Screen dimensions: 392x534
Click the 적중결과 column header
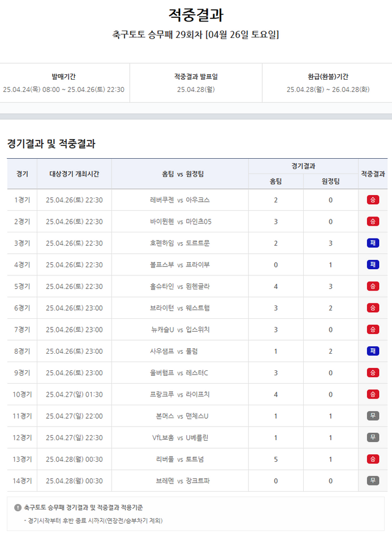pos(372,174)
